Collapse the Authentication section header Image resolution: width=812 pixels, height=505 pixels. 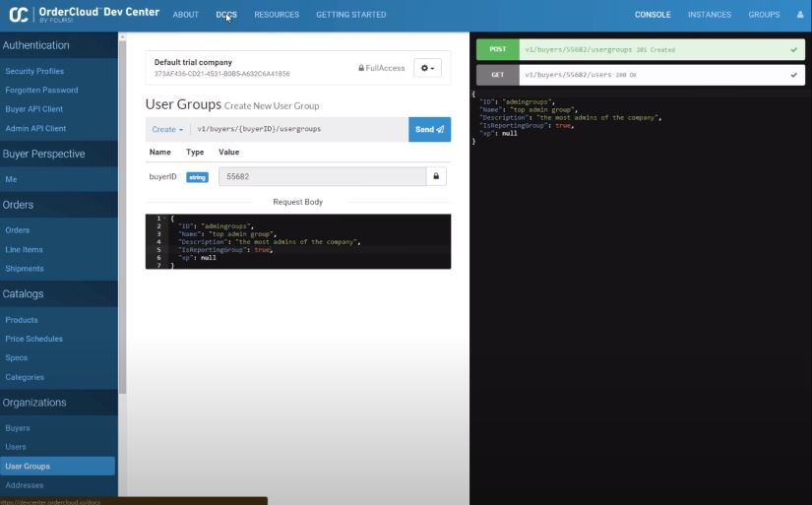[x=59, y=45]
